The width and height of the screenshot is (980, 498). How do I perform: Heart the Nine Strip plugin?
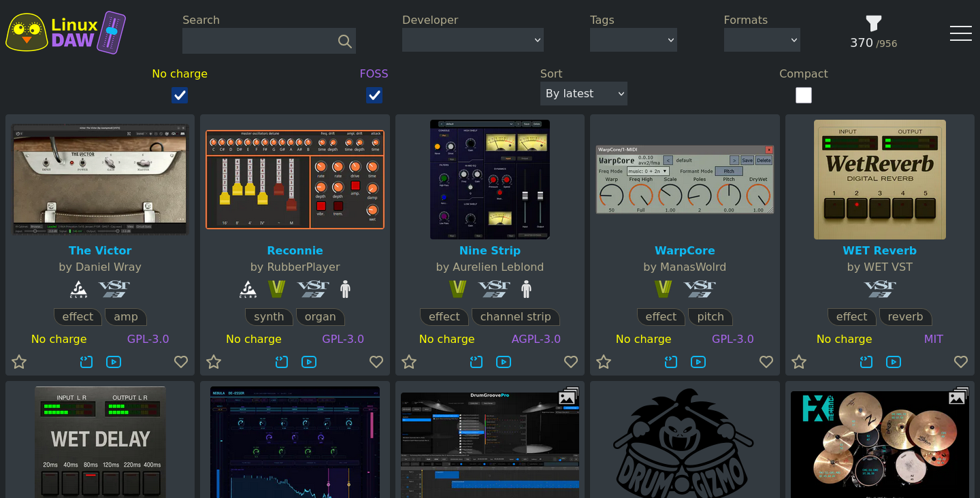[571, 362]
